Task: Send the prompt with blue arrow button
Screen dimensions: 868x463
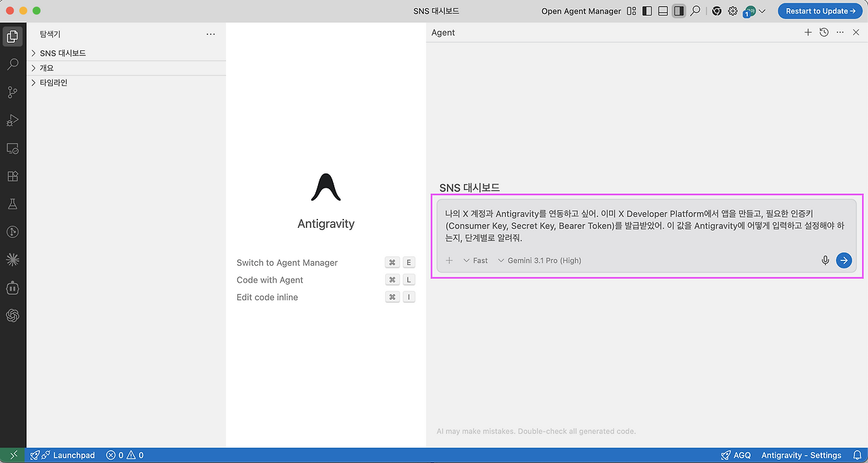Action: [844, 260]
